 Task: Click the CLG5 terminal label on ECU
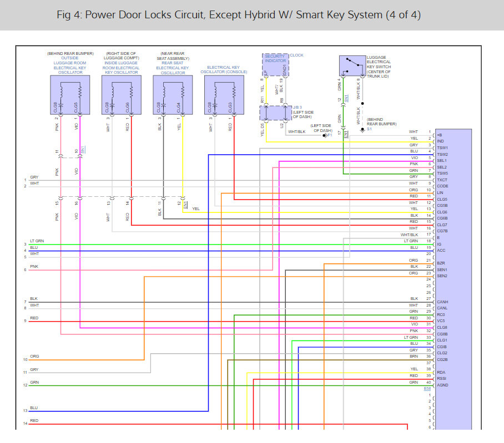[442, 200]
